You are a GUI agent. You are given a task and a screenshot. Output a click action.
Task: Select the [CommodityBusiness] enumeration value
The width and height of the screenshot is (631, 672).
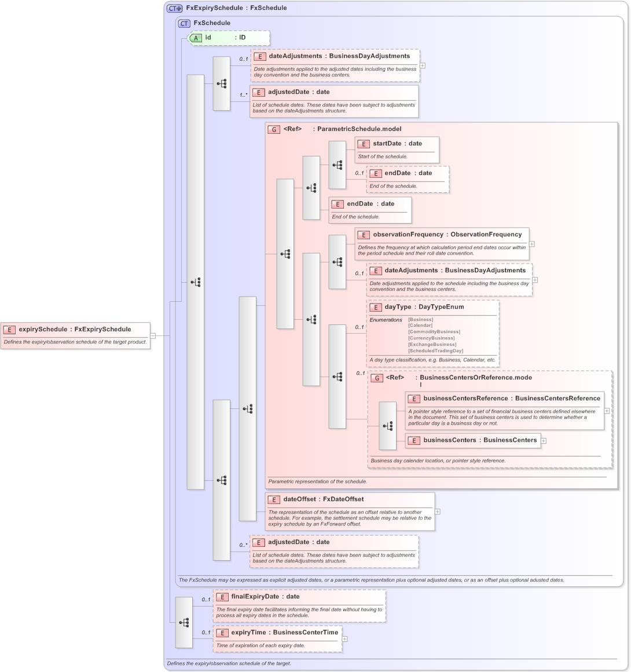click(x=434, y=332)
